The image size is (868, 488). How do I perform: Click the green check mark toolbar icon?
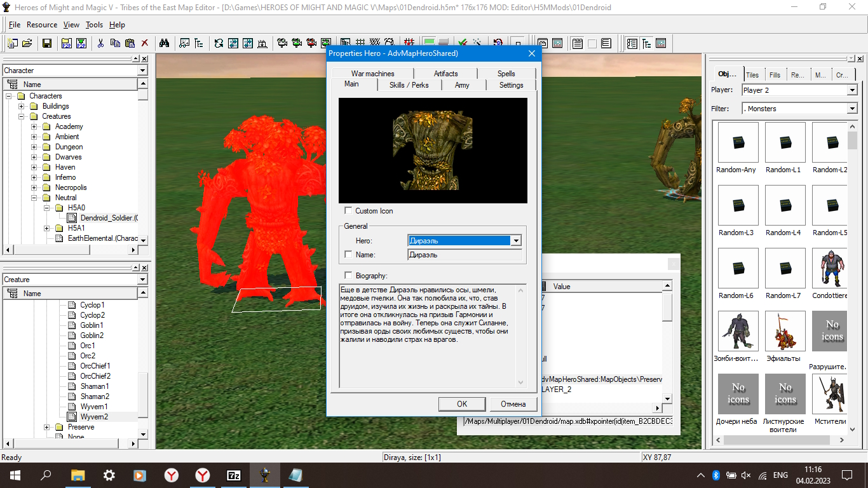(463, 43)
